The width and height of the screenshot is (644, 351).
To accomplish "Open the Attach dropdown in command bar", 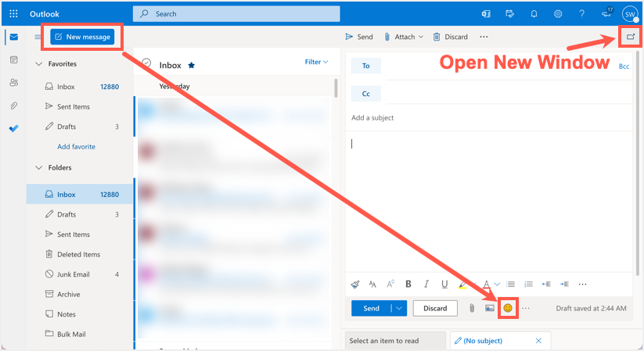I will (403, 37).
